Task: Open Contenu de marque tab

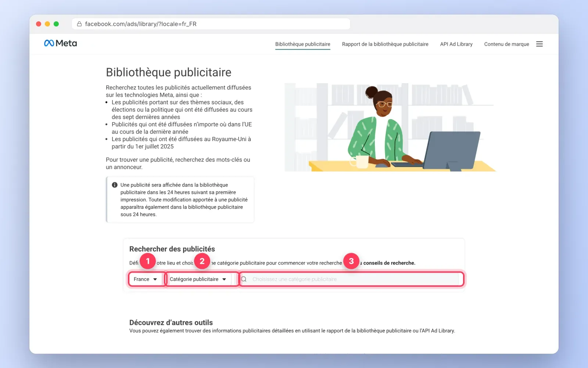Action: (x=506, y=44)
